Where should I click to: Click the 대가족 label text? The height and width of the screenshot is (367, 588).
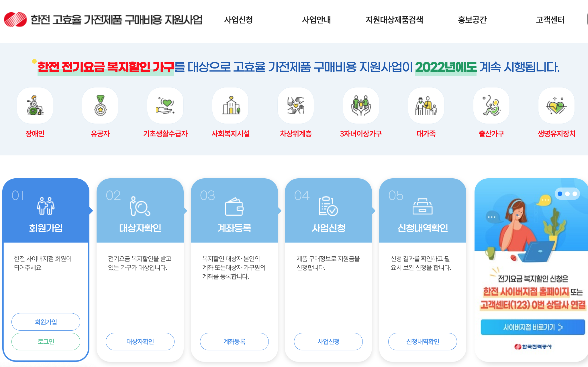click(x=426, y=134)
